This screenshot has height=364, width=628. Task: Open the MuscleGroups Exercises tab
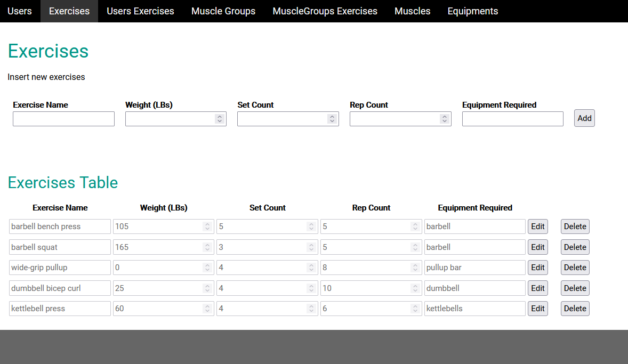[x=325, y=11]
